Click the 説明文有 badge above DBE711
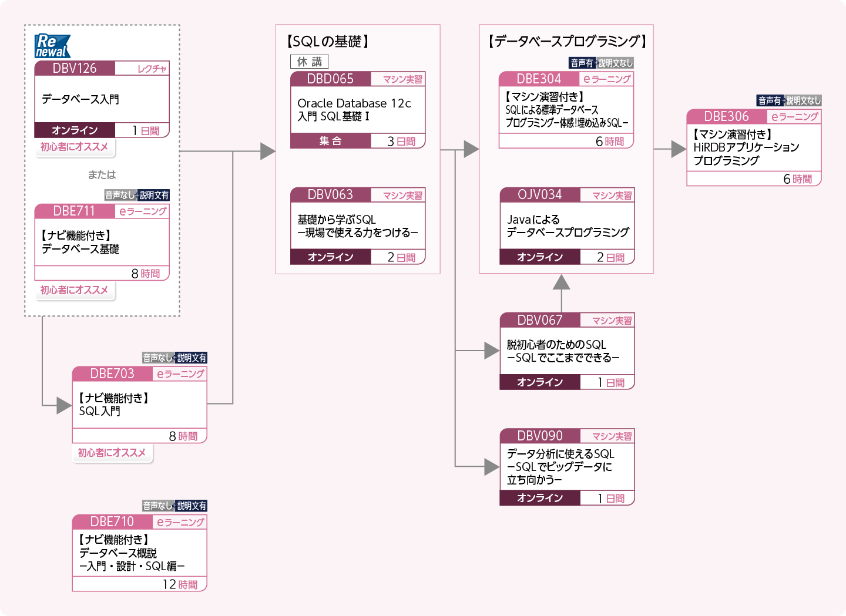846x616 pixels. (x=154, y=195)
